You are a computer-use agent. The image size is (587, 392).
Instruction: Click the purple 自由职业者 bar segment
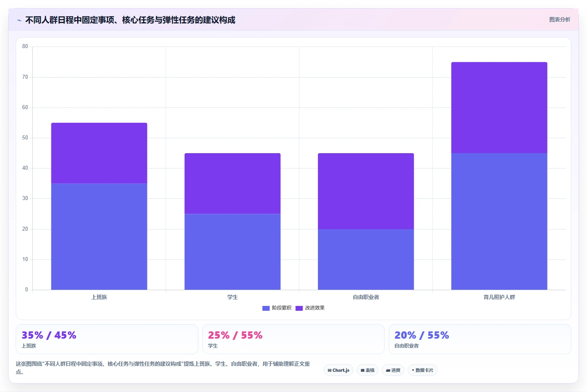coord(366,191)
